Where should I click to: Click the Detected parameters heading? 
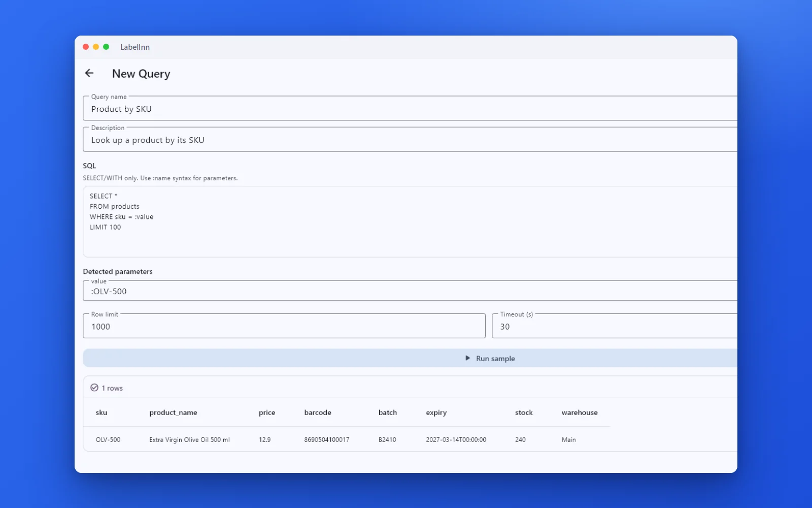click(x=118, y=271)
